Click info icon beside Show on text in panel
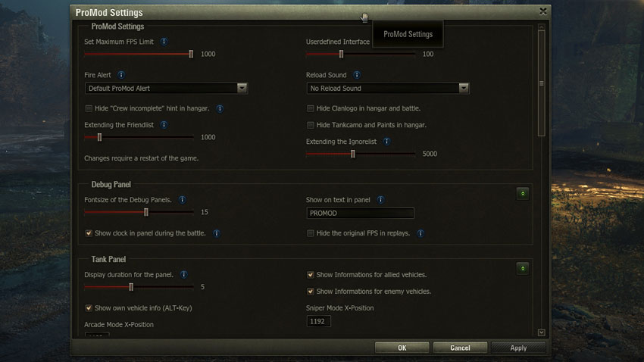 click(381, 199)
